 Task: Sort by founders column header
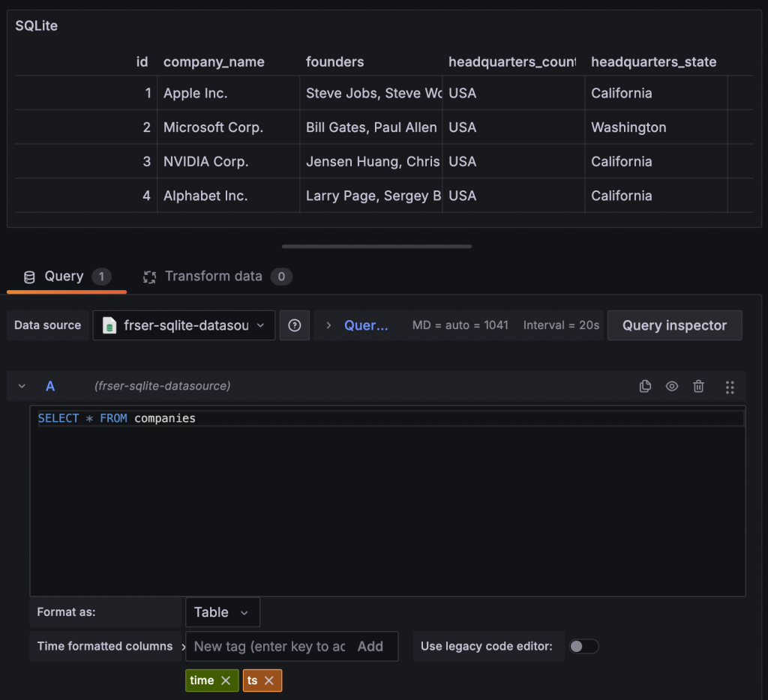[335, 61]
